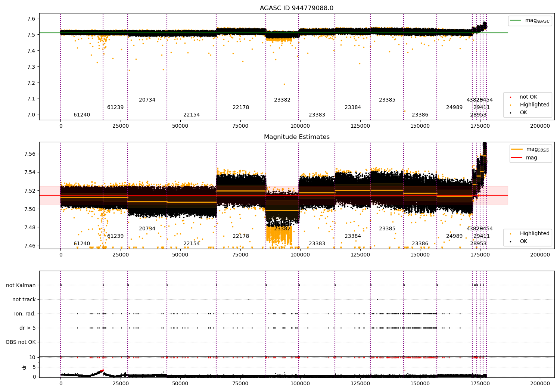Click obsid label 23383 in top plot
This screenshot has height=392, width=560.
click(317, 115)
